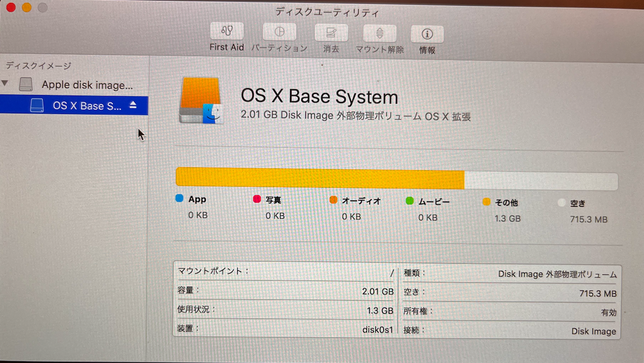Viewport: 644px width, 363px height.
Task: Click the yellow used portion of storage bar
Action: click(x=320, y=178)
